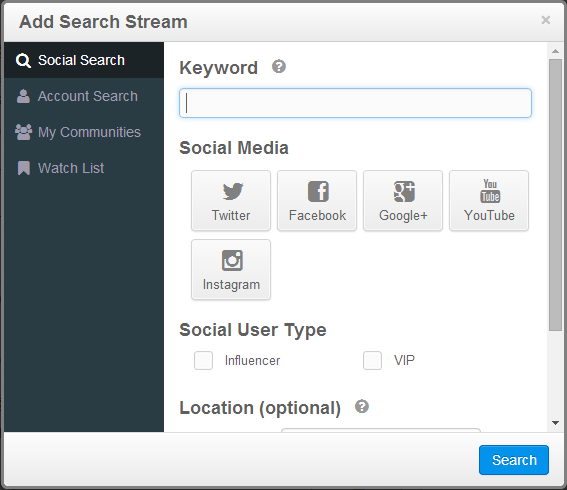Open the Social Search tab
The height and width of the screenshot is (490, 567).
pyautogui.click(x=84, y=60)
